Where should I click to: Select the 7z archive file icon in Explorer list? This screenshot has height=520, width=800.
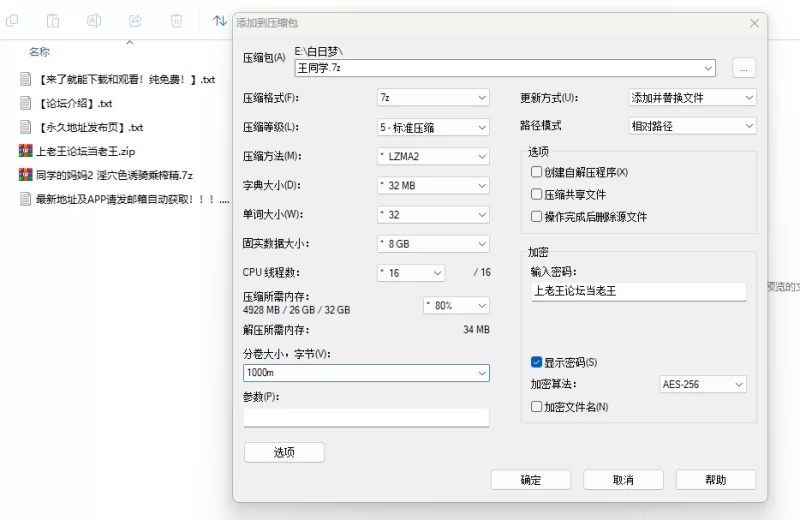(26, 175)
